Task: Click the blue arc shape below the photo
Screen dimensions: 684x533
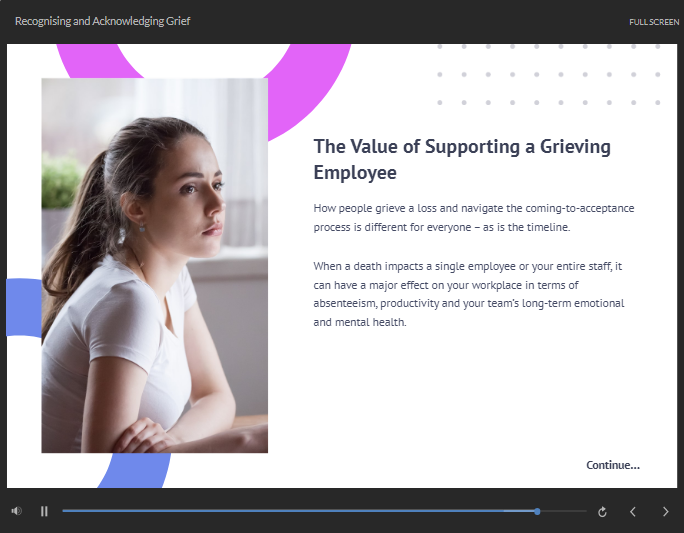Action: [135, 470]
